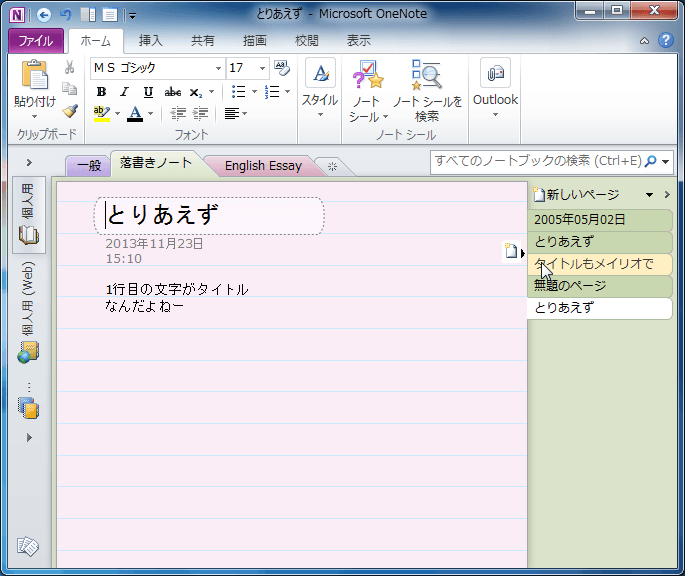Open the font size dropdown showing 17
Screen dimensions: 685x576
click(262, 68)
